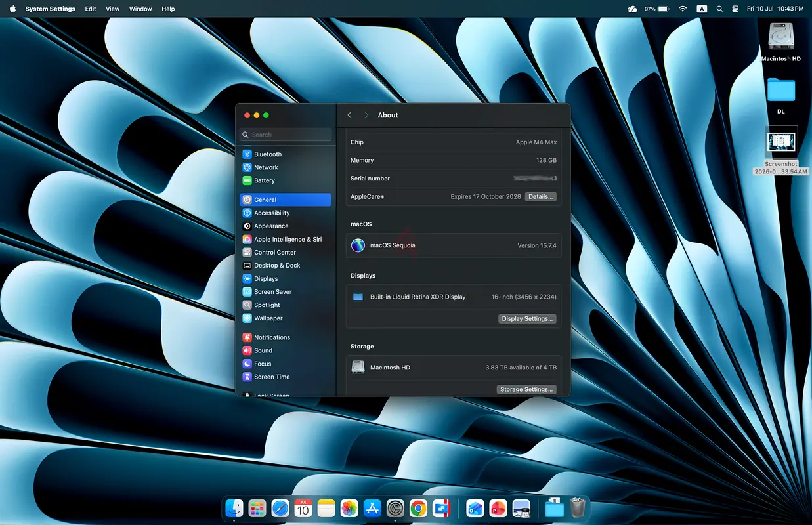Open Screen Time settings
812x525 pixels.
286,377
